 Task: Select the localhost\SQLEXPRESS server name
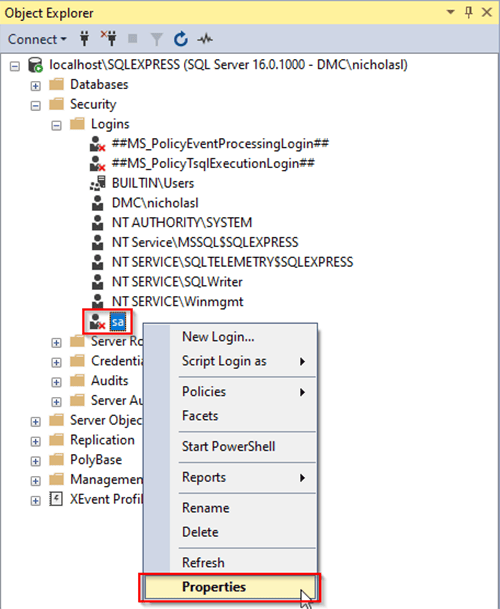[x=228, y=64]
